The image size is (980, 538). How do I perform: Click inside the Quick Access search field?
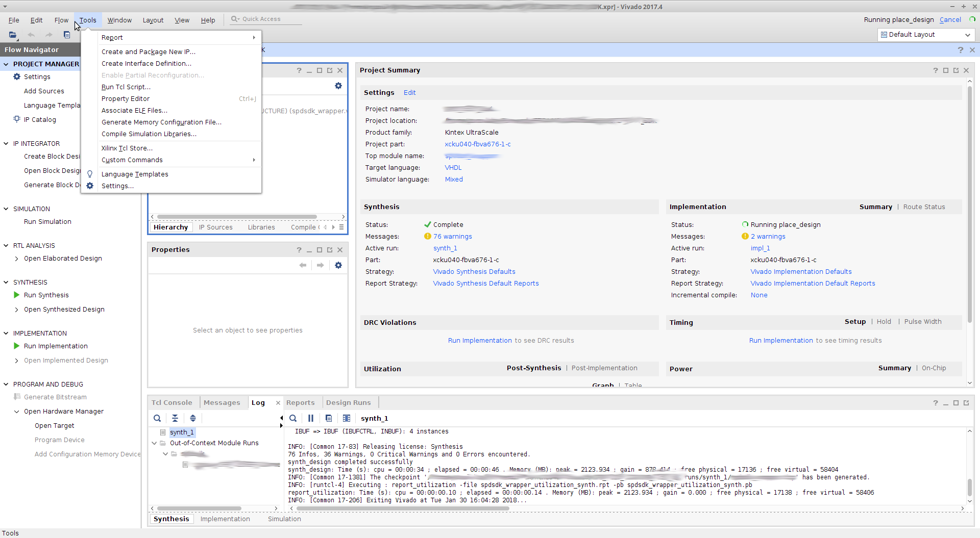(x=265, y=19)
